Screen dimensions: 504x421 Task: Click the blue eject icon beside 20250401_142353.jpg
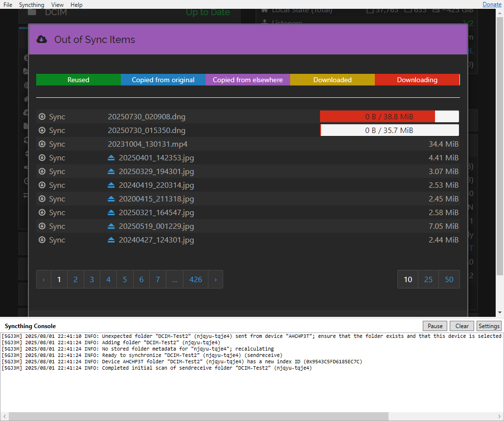[111, 157]
